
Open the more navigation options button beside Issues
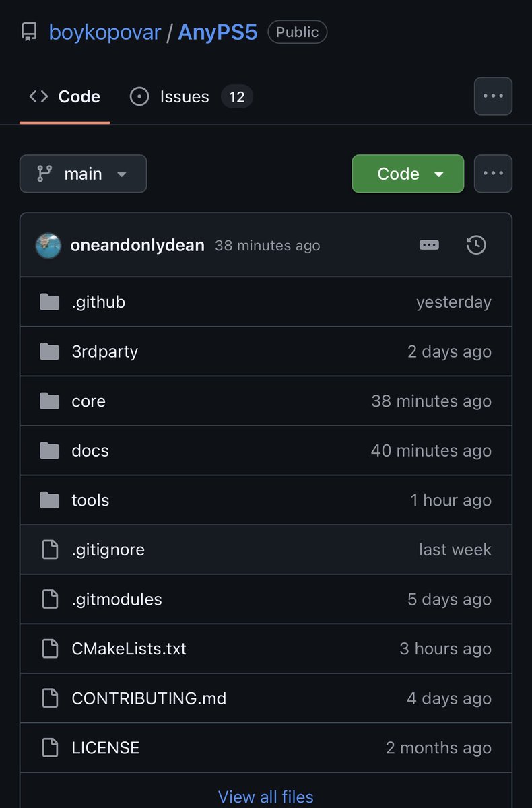tap(493, 96)
